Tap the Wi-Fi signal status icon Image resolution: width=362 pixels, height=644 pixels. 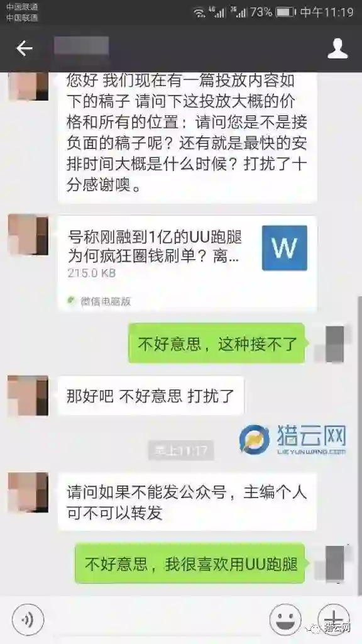coord(199,13)
